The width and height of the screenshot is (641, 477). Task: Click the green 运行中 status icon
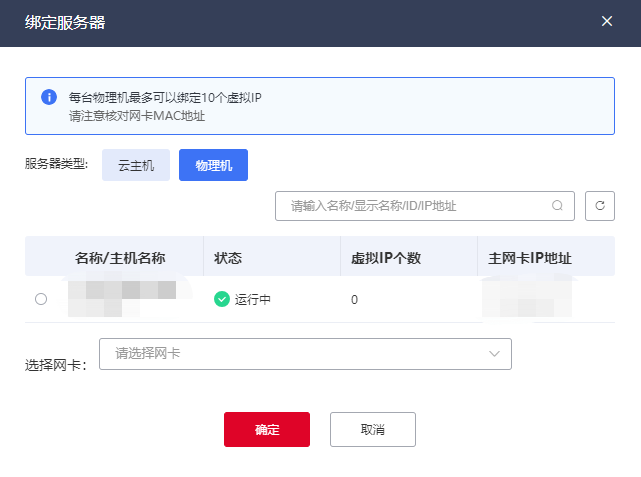[x=222, y=299]
